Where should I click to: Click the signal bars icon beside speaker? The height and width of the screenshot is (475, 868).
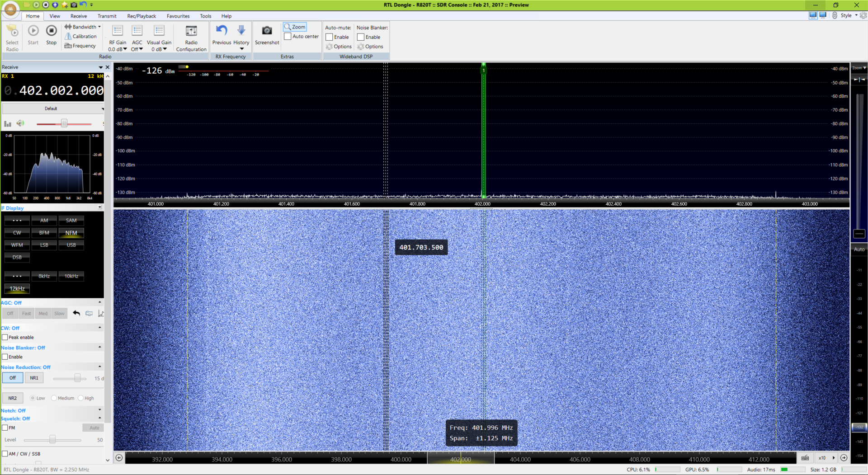tap(8, 123)
